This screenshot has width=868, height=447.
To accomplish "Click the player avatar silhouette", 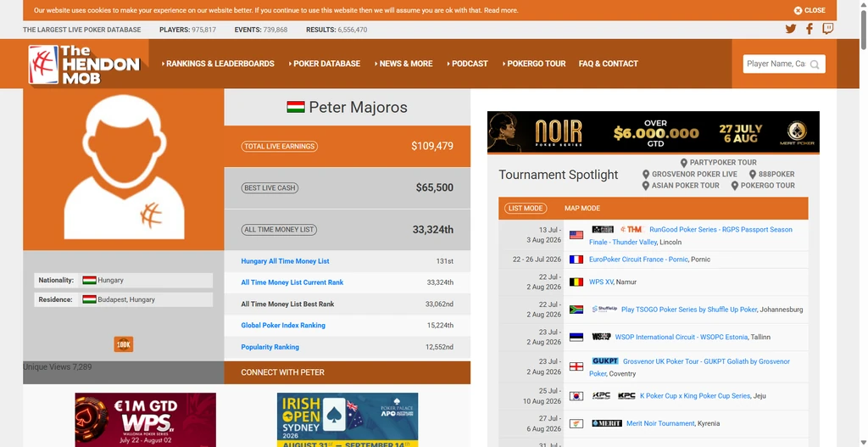I will tap(124, 167).
